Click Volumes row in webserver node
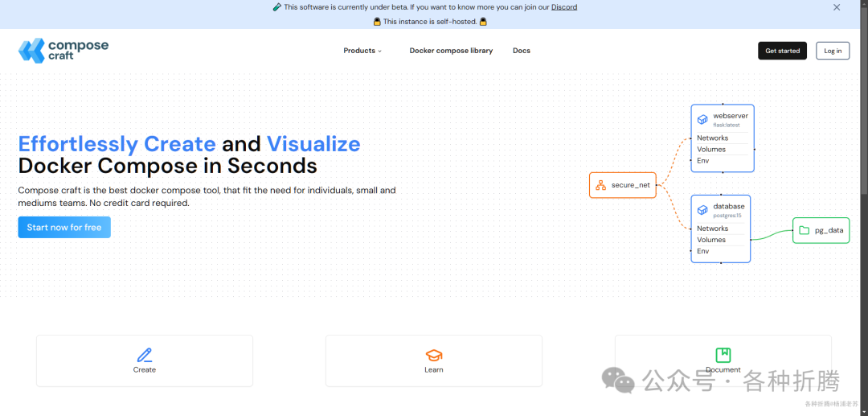The image size is (868, 416). coord(722,149)
